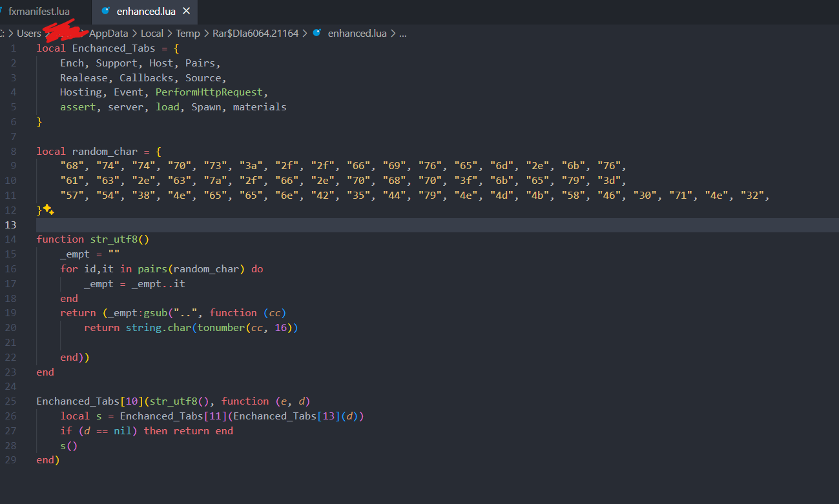This screenshot has height=504, width=839.
Task: Click string.char on line 20
Action: tap(158, 328)
